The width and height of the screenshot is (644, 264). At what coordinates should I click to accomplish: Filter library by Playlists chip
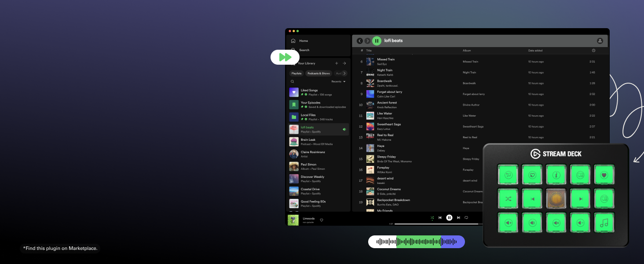(296, 73)
